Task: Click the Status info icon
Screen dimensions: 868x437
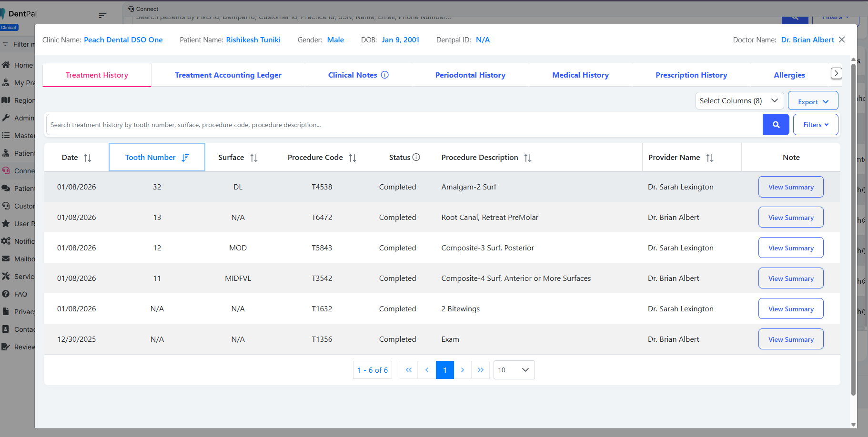Action: (x=416, y=158)
